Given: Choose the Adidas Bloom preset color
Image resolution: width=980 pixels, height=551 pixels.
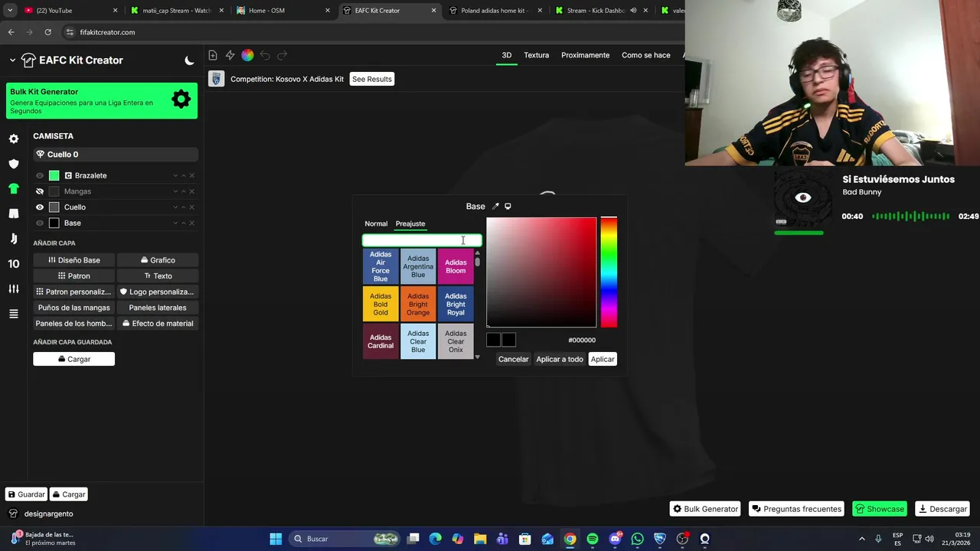Looking at the screenshot, I should pos(456,266).
